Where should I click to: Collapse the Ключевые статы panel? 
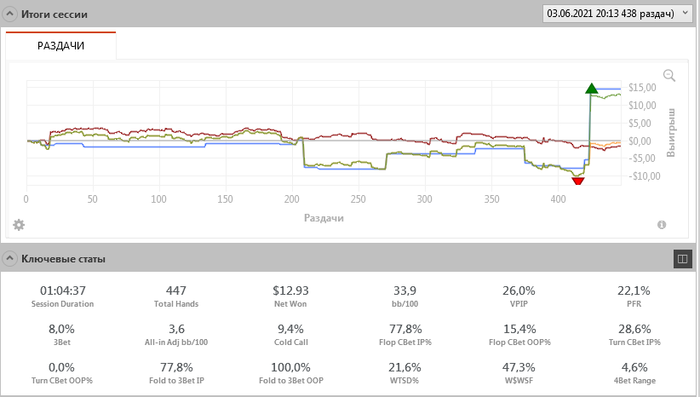coord(9,259)
